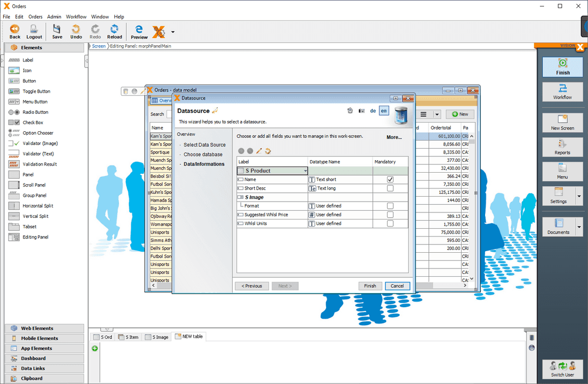Screen dimensions: 588x384
Task: Click the Finish button in the Datasource wizard
Action: [370, 285]
